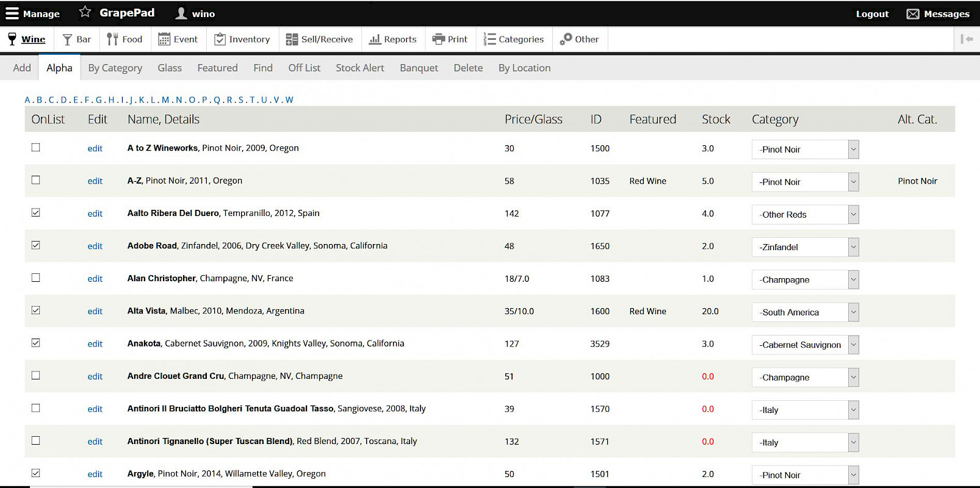Check OnList for A to Z Wineworks
Viewport: 980px width, 488px height.
35,148
